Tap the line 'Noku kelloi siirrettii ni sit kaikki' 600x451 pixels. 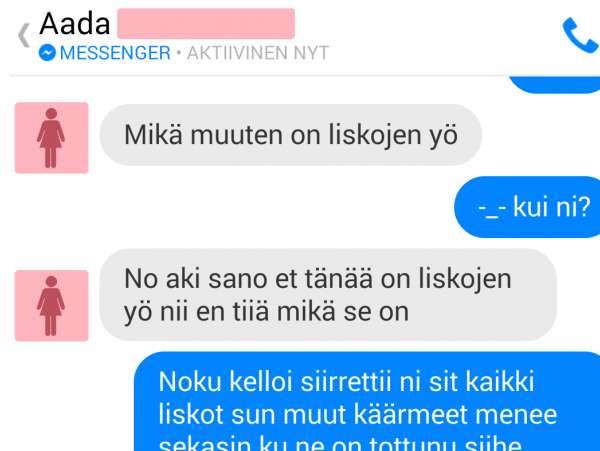tap(346, 381)
